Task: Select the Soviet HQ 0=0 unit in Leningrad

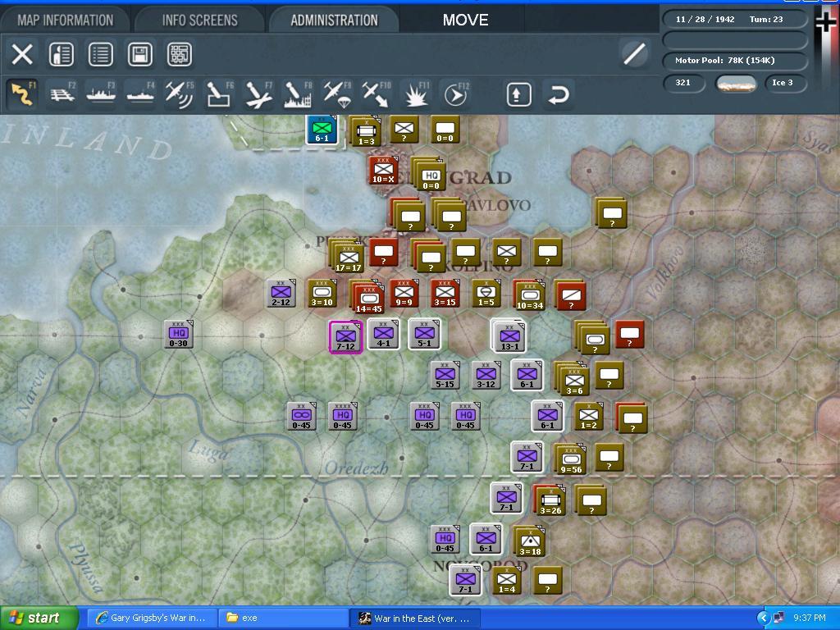Action: pyautogui.click(x=429, y=174)
